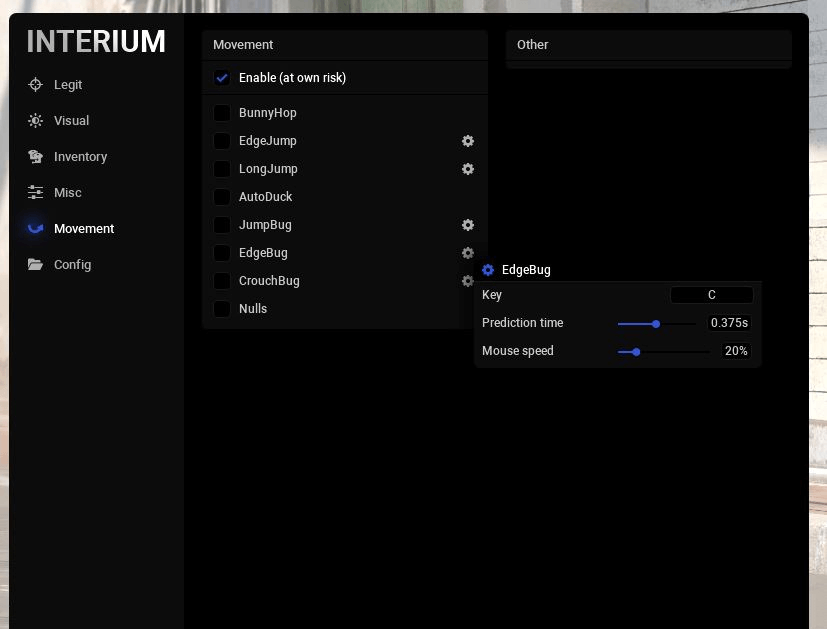The image size is (827, 629).
Task: Expand CrouchBug options with its gear icon
Action: click(467, 281)
